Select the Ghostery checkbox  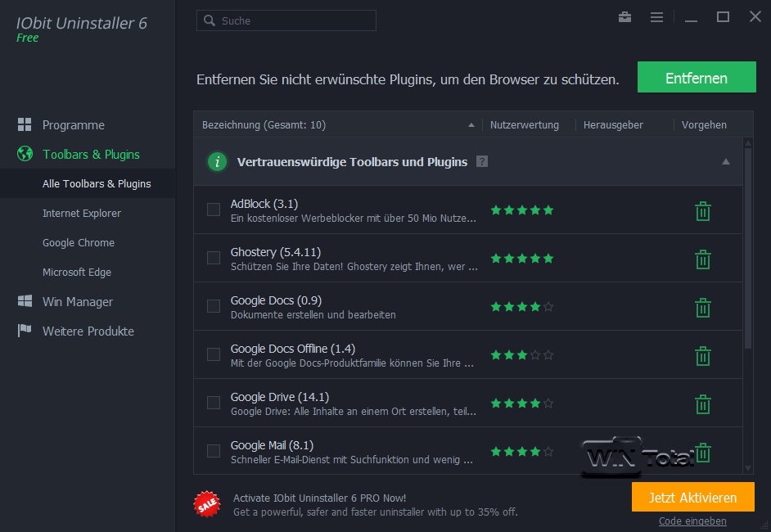(x=214, y=258)
